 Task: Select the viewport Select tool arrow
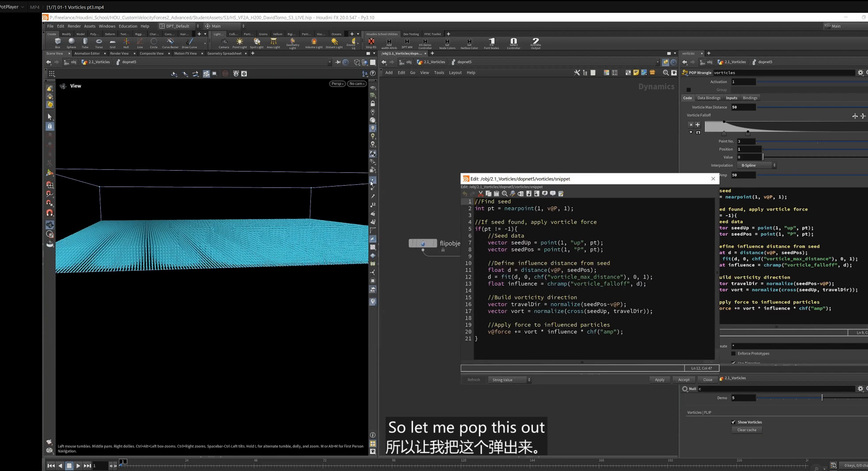[x=50, y=117]
